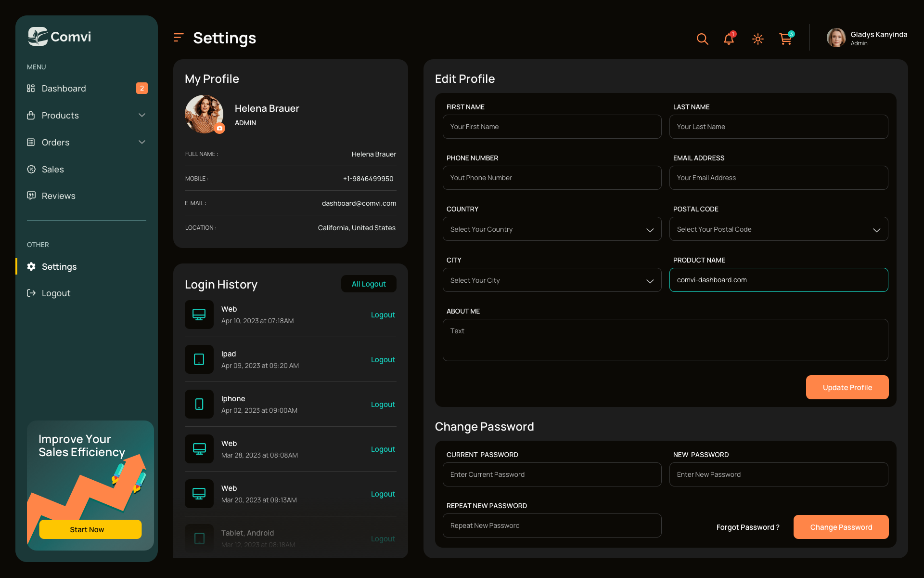
Task: Open Reviews from the sidebar
Action: [58, 196]
